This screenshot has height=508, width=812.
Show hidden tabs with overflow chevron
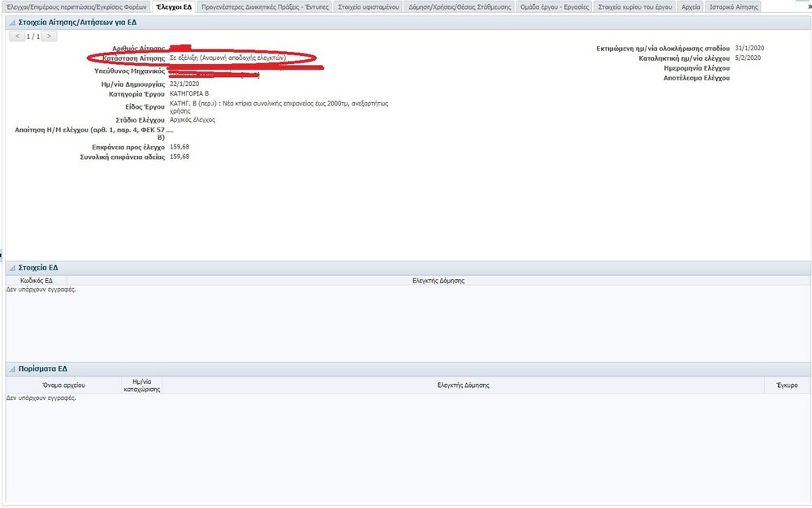tap(807, 6)
